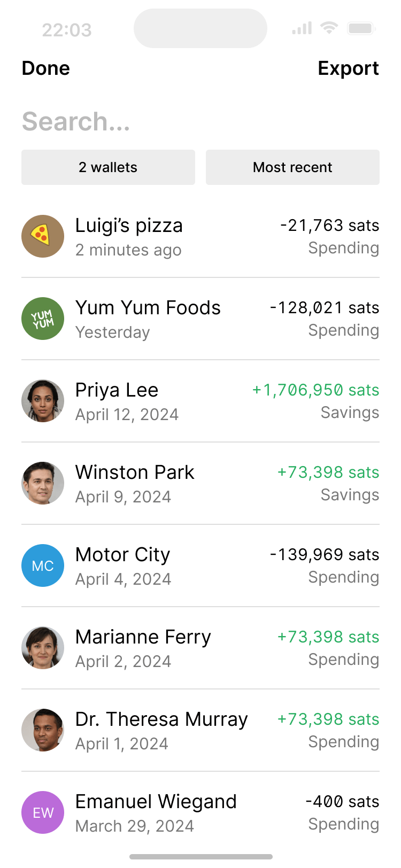401x868 pixels.
Task: Tap the blue MC Motor City icon
Action: coord(43,565)
